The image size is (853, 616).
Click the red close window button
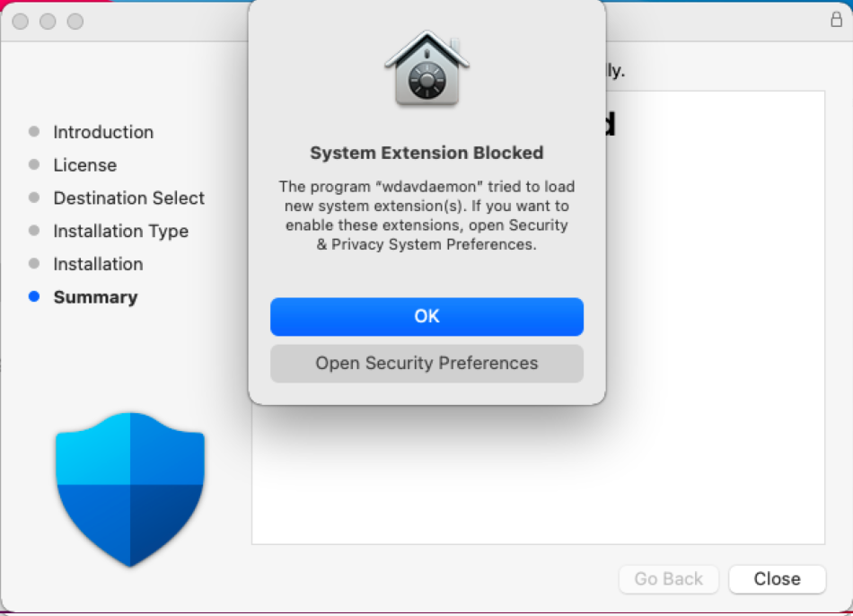point(21,22)
